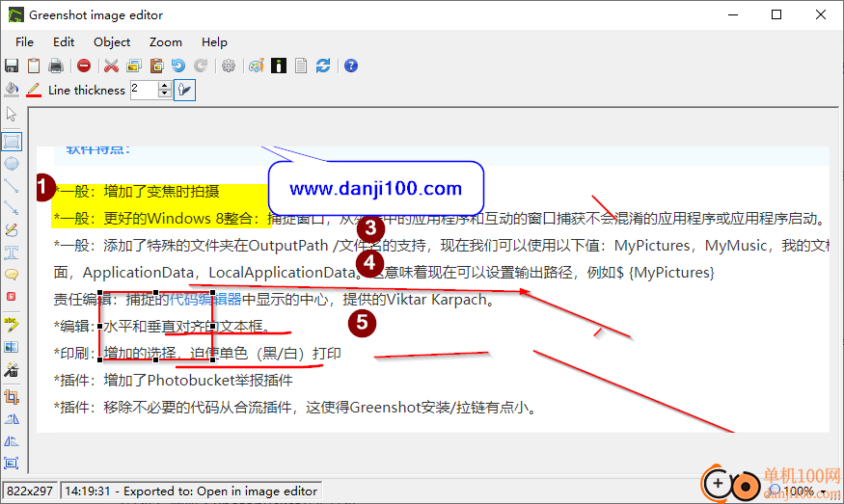This screenshot has width=844, height=504.
Task: Increase line thickness with up arrow
Action: [165, 86]
